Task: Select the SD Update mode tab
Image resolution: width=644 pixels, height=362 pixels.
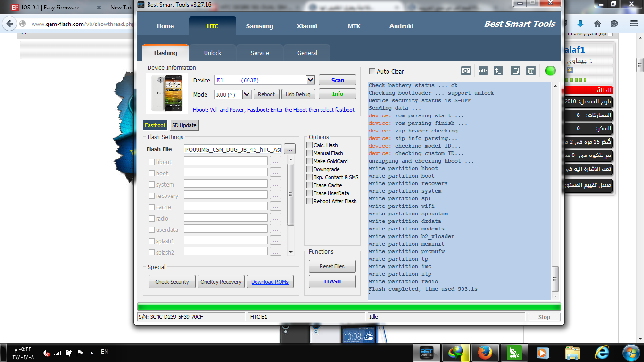Action: 184,125
